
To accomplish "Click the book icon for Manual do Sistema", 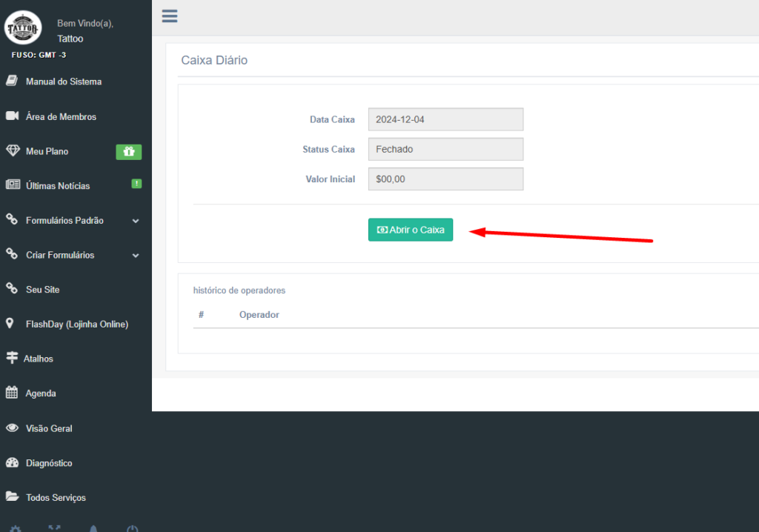I will pos(12,81).
